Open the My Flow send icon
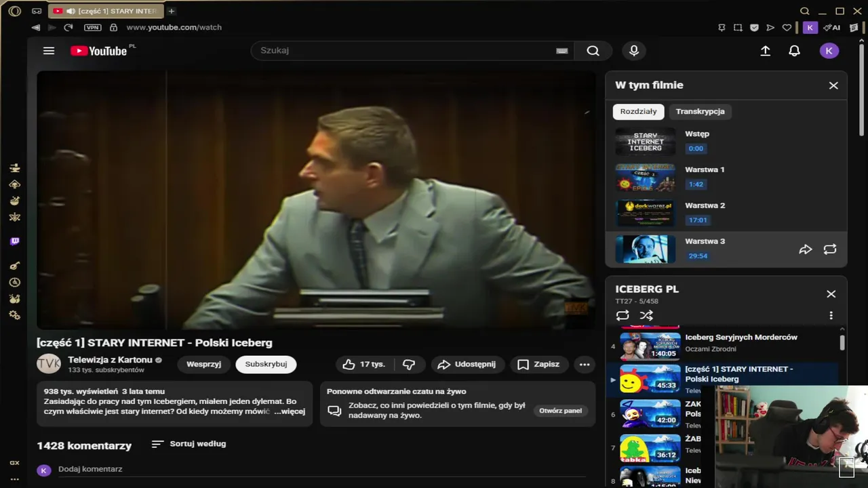 point(770,28)
